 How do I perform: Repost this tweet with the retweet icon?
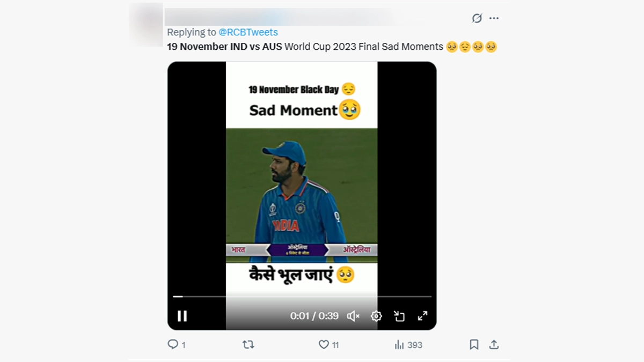coord(248,344)
